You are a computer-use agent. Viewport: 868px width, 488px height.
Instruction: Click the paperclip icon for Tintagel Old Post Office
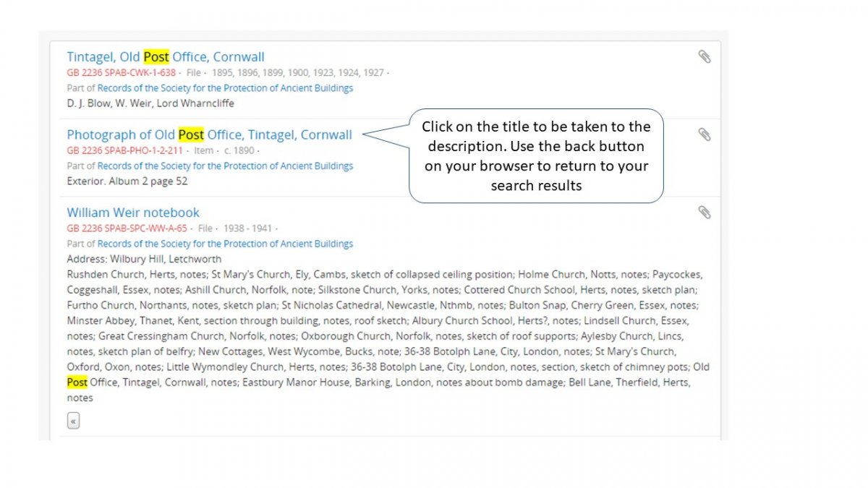pos(704,56)
